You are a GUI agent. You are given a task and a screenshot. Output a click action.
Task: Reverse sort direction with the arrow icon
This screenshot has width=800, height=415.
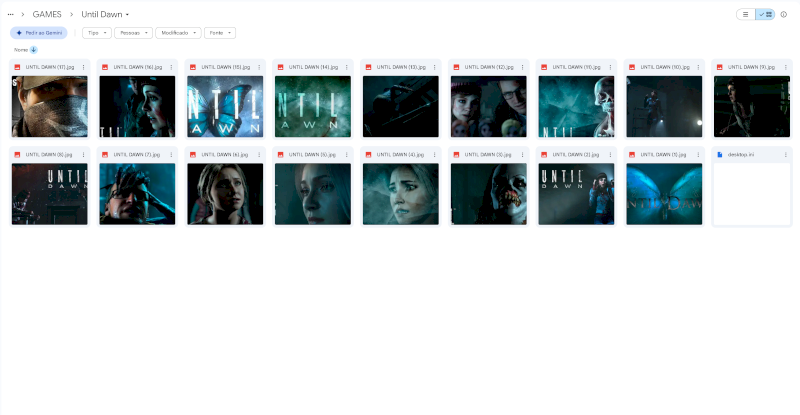click(34, 50)
